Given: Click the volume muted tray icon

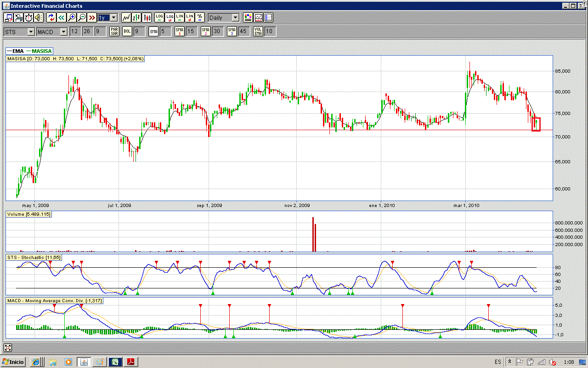Looking at the screenshot, I should pos(553,362).
